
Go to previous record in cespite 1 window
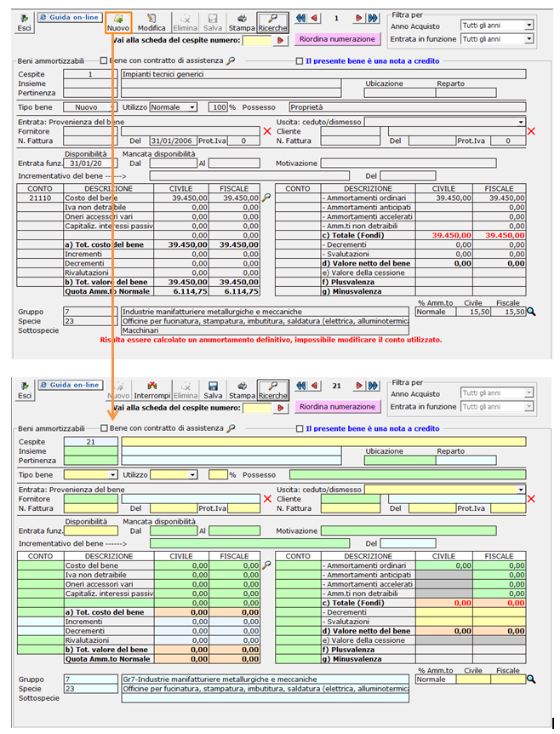(315, 18)
